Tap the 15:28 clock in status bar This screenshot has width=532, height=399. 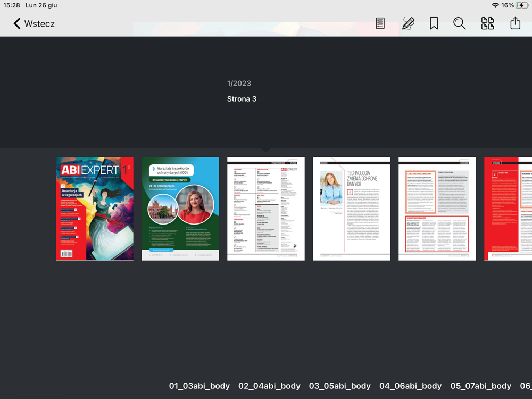12,5
